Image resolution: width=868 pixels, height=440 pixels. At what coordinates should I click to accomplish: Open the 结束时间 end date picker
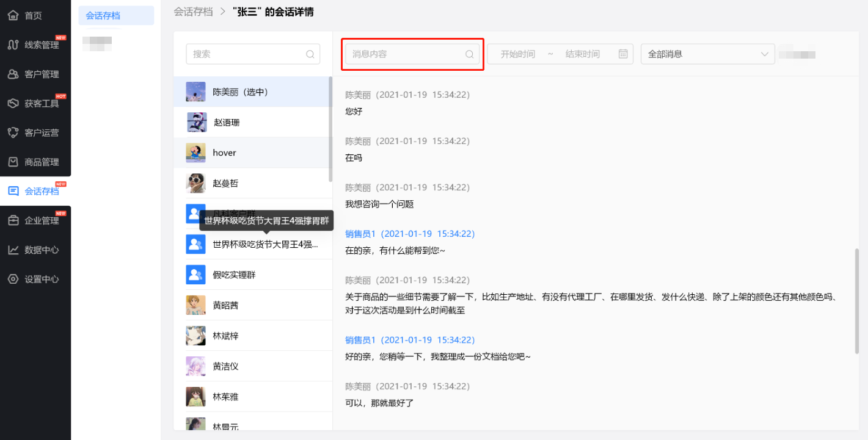[x=582, y=54]
